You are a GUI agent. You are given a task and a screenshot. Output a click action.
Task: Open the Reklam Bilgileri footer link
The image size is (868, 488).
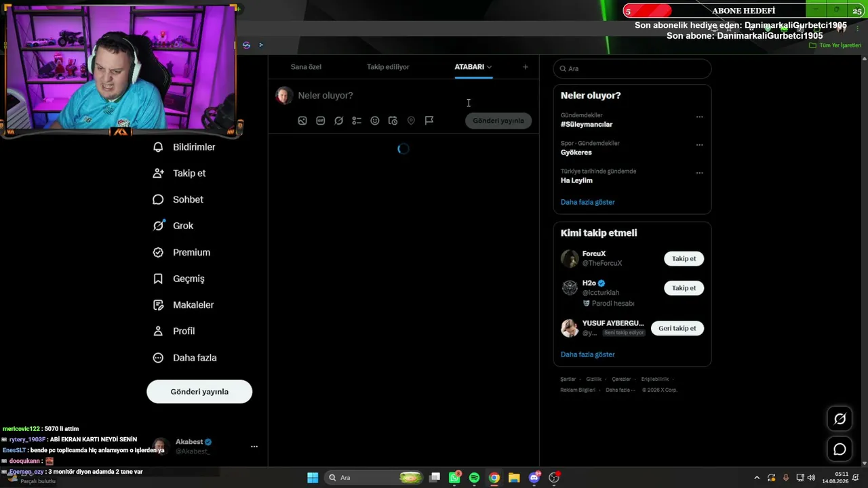coord(578,390)
